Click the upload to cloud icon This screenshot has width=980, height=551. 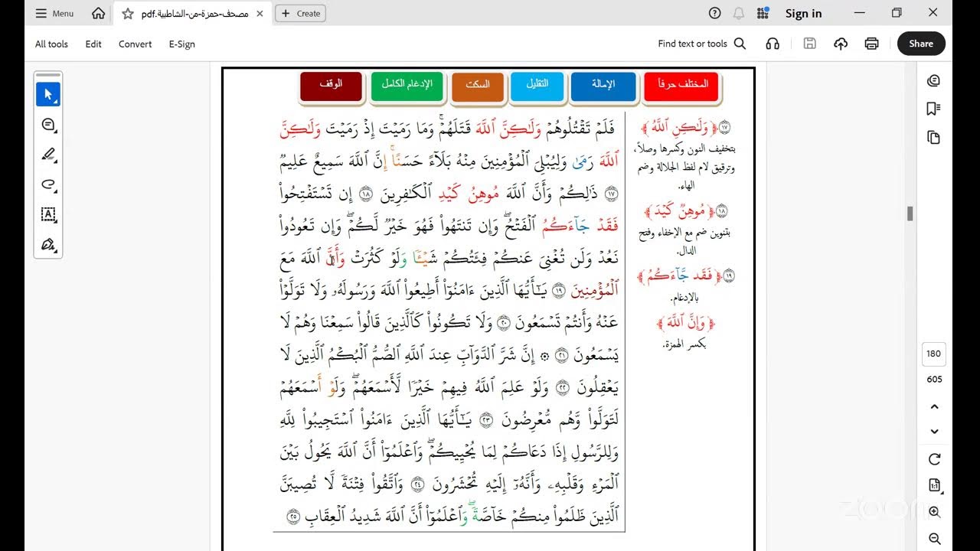pyautogui.click(x=841, y=44)
